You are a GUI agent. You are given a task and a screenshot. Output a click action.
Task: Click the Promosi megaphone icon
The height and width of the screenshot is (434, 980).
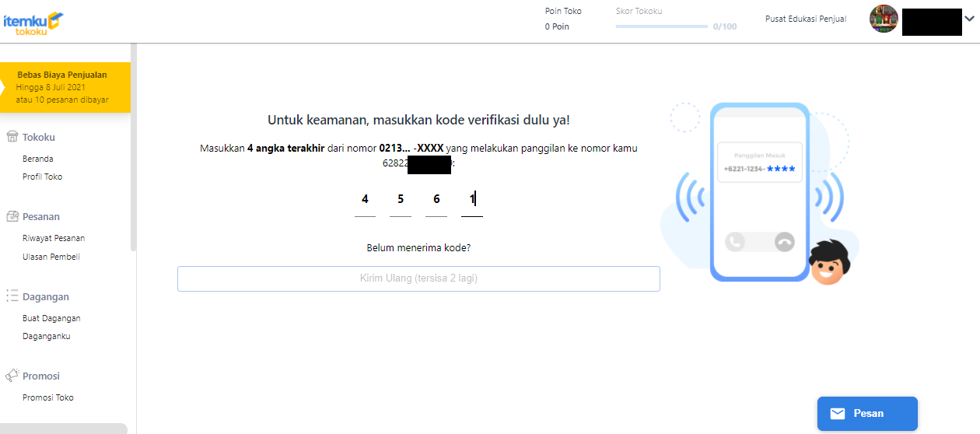[12, 376]
